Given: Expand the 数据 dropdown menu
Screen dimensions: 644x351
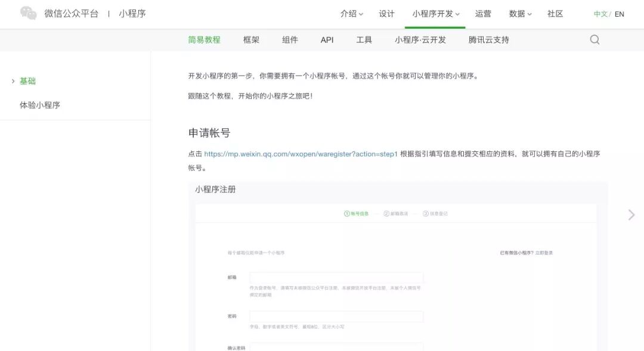Looking at the screenshot, I should coord(521,14).
